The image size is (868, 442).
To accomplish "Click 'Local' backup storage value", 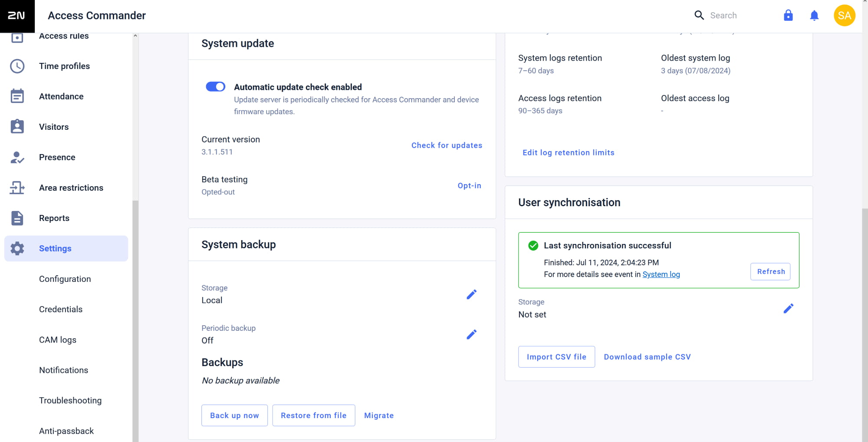I will (x=212, y=300).
